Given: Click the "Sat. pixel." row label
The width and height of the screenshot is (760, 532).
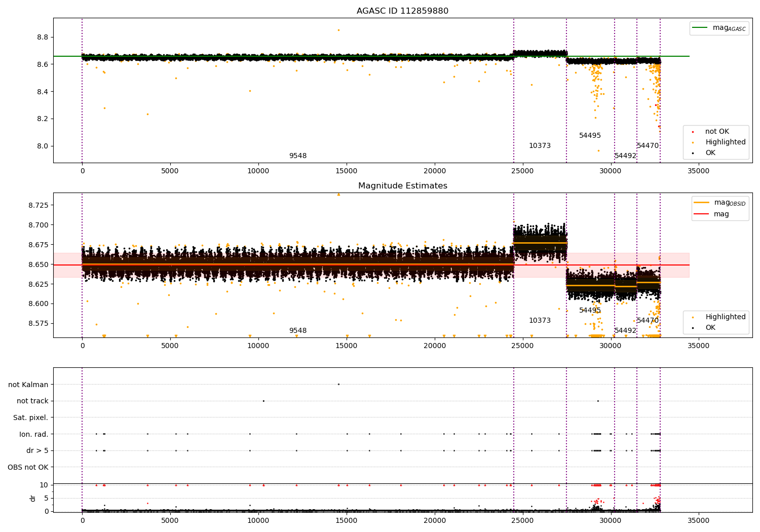Looking at the screenshot, I should [31, 417].
